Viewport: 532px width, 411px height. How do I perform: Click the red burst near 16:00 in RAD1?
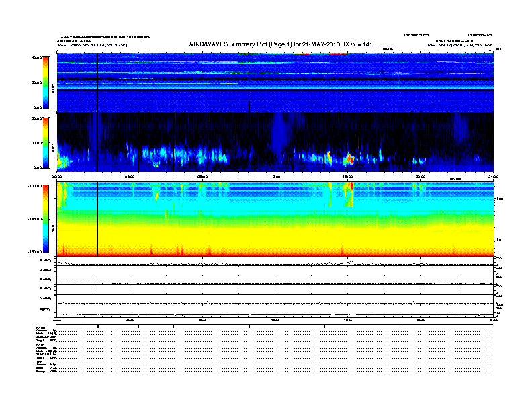(x=349, y=159)
